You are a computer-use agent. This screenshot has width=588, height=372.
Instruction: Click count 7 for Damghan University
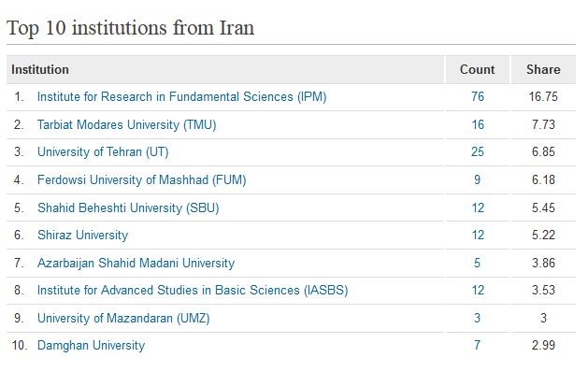coord(477,346)
